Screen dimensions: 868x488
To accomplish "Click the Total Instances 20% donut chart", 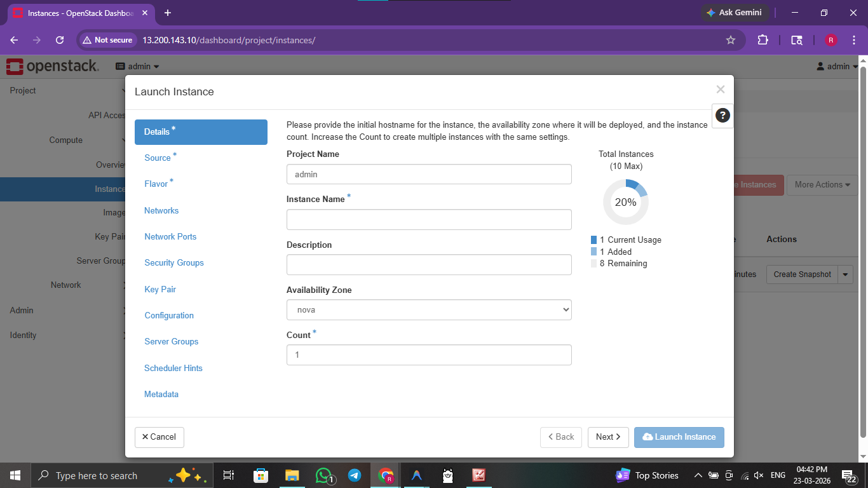I will point(626,202).
